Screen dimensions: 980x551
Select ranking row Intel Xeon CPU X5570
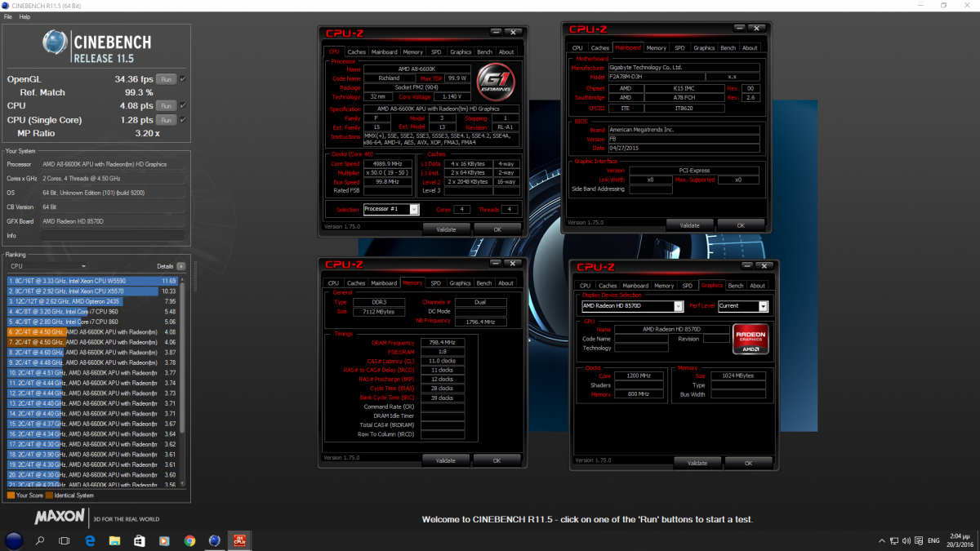[92, 291]
